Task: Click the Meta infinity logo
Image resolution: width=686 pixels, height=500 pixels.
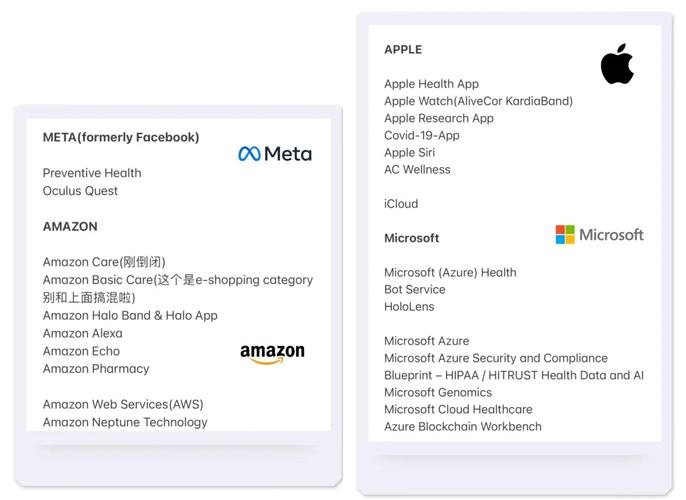Action: point(249,154)
